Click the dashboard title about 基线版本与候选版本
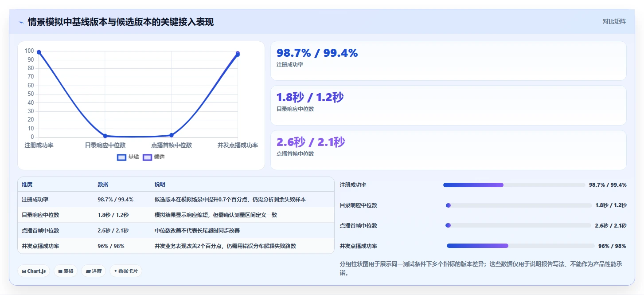This screenshot has width=644, height=295. (x=121, y=22)
